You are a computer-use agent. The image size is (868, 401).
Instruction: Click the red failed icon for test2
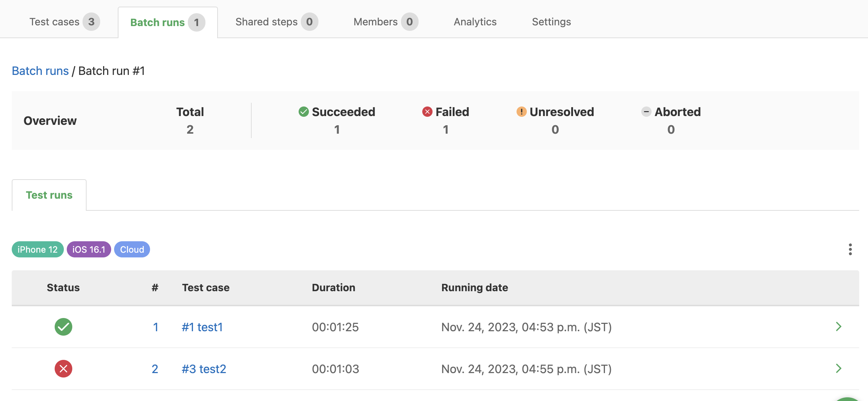(63, 369)
